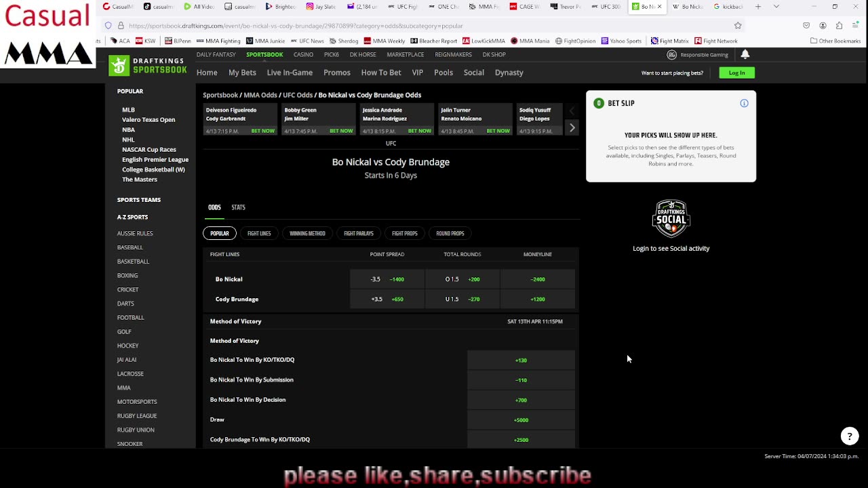868x488 pixels.
Task: Open the Reignmakers top link
Action: pos(454,54)
